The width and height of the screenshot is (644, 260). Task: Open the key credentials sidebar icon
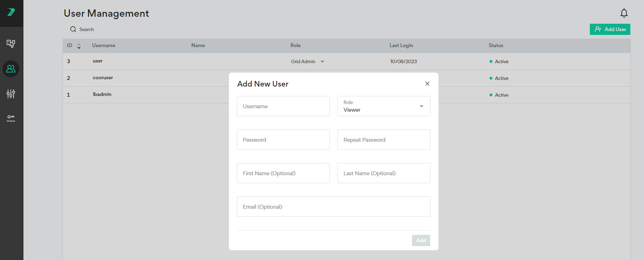11,119
